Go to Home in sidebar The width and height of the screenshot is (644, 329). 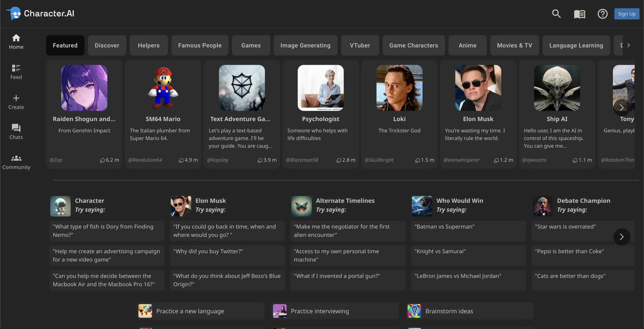[x=16, y=42]
